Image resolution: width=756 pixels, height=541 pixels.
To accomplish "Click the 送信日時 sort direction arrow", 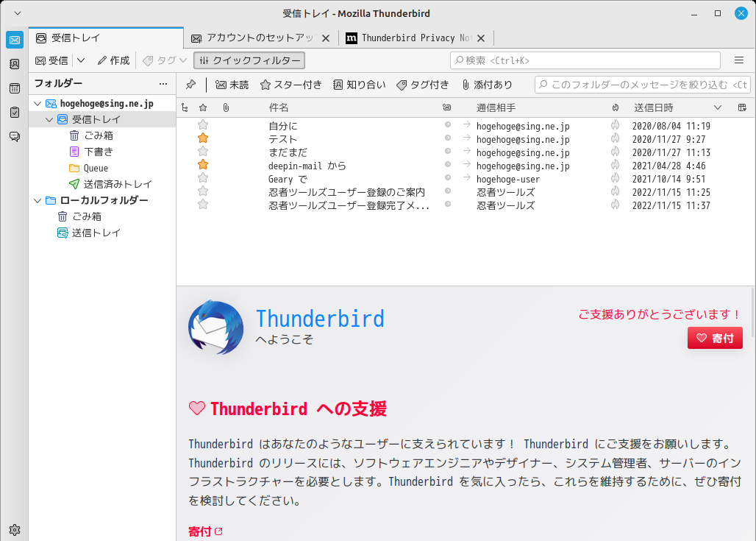I will coord(718,107).
